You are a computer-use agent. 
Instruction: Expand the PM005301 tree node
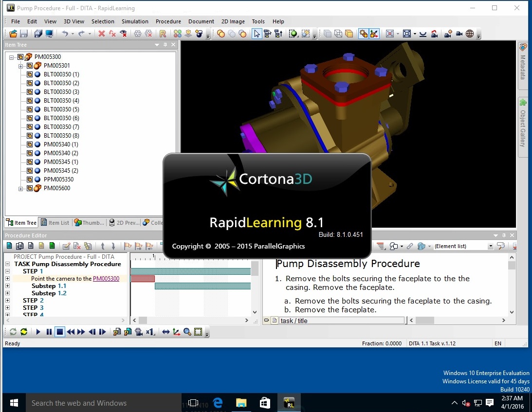[21, 66]
